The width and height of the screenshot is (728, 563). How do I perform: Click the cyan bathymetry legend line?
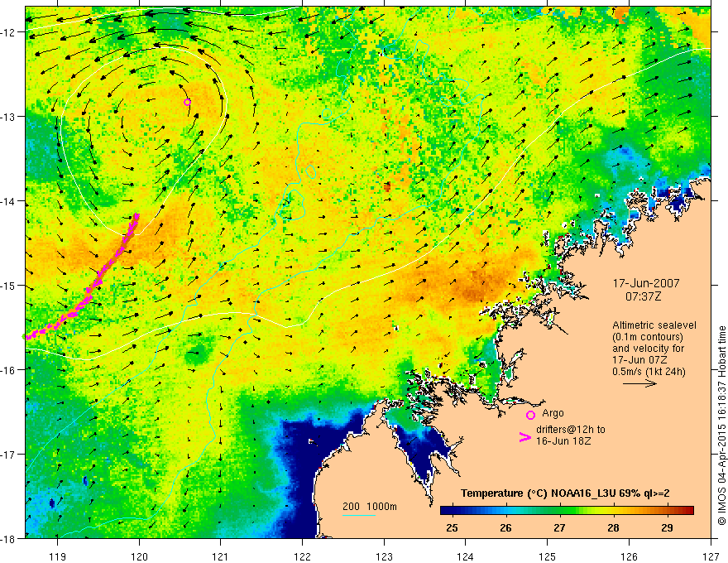tap(359, 515)
